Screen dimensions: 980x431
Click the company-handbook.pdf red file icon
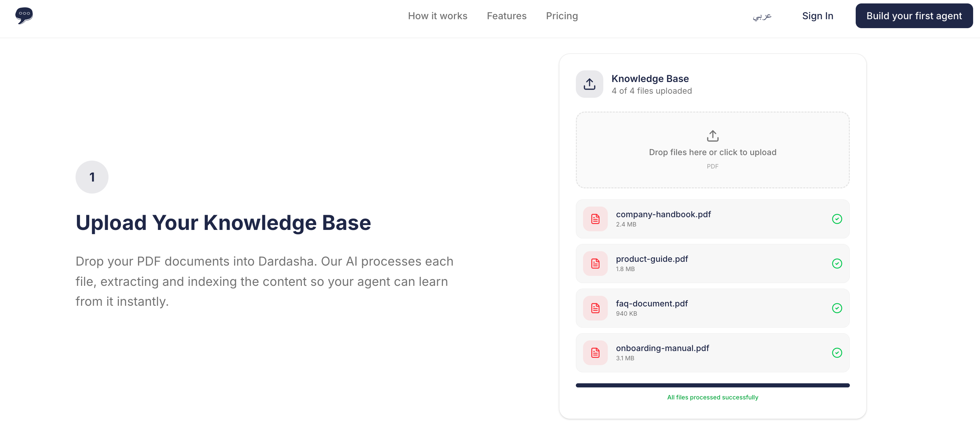595,219
